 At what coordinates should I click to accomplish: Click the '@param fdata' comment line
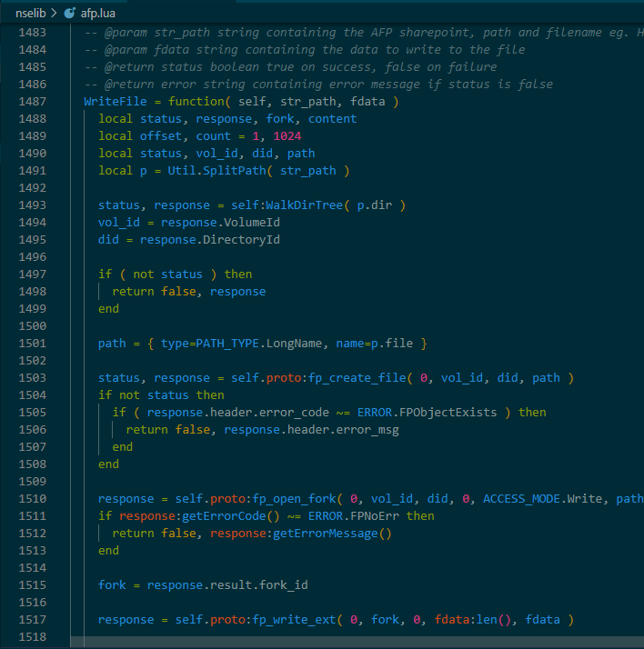point(305,50)
